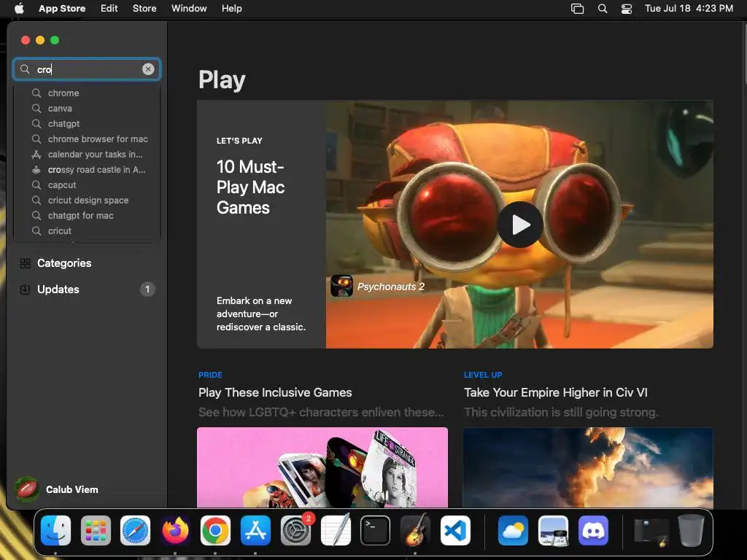Choose "cricut design space" suggestion

87,200
